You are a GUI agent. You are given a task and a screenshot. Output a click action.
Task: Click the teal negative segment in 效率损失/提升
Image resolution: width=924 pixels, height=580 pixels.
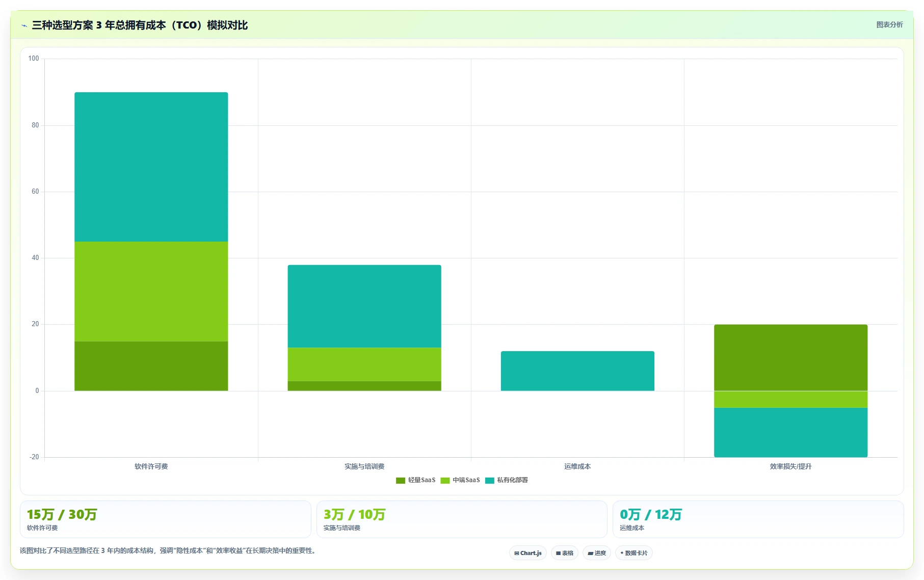(x=790, y=432)
